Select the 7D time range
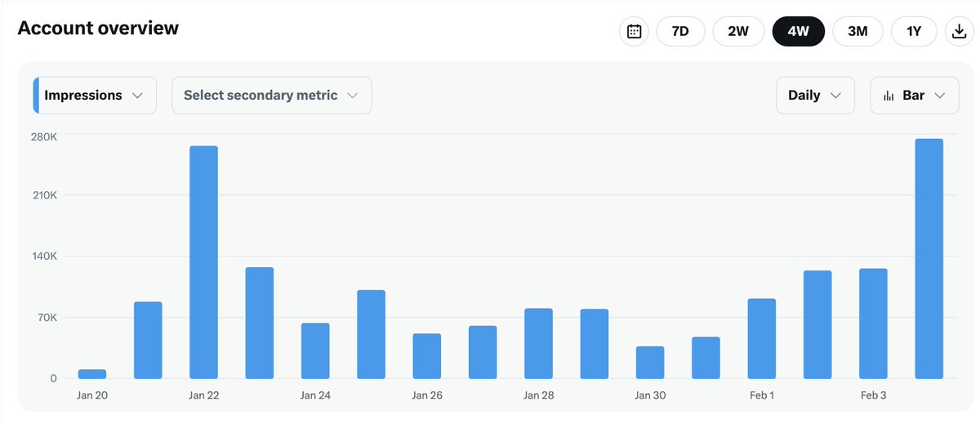The width and height of the screenshot is (980, 424). point(680,32)
